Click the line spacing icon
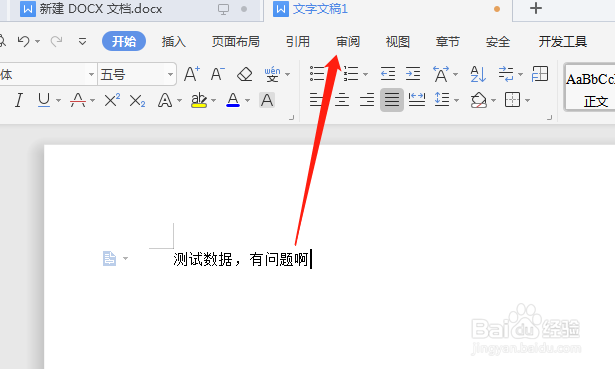 coord(442,100)
